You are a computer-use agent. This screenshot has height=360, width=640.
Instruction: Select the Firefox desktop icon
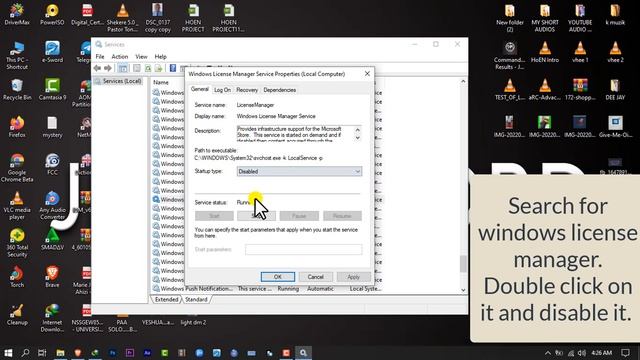click(17, 127)
